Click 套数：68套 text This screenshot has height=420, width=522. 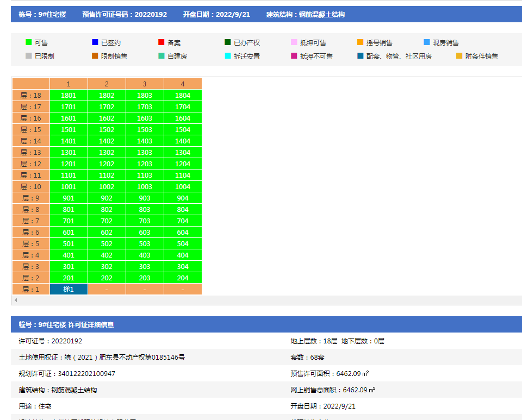pos(307,357)
